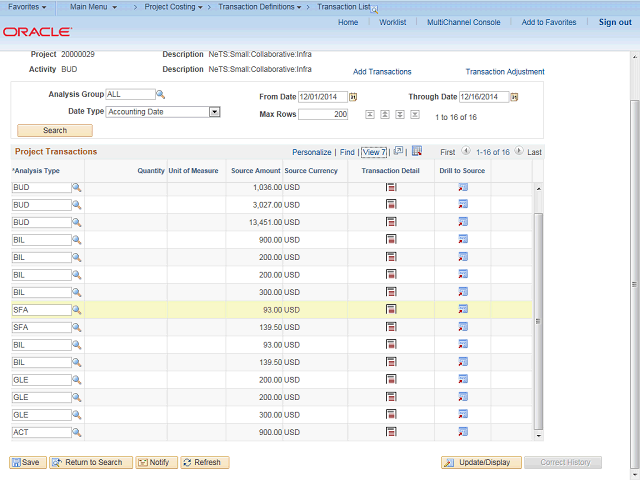
Task: Open From Date calendar picker
Action: tap(354, 97)
